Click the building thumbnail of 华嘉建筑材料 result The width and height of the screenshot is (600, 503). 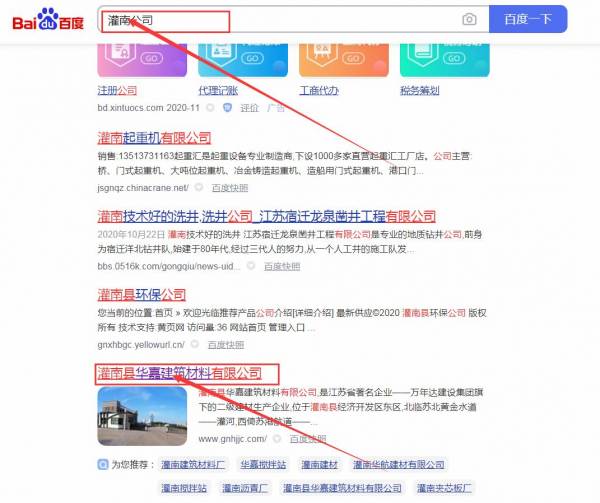coord(141,416)
